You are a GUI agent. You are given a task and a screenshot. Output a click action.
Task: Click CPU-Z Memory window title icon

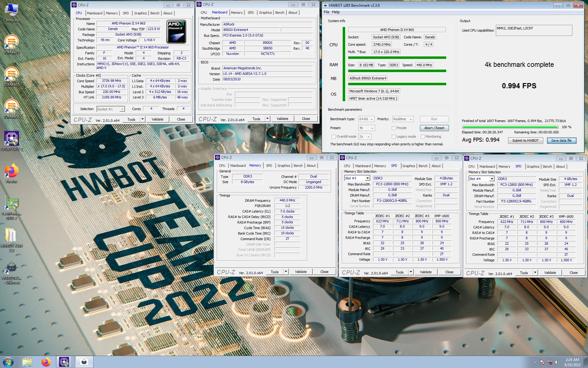218,157
